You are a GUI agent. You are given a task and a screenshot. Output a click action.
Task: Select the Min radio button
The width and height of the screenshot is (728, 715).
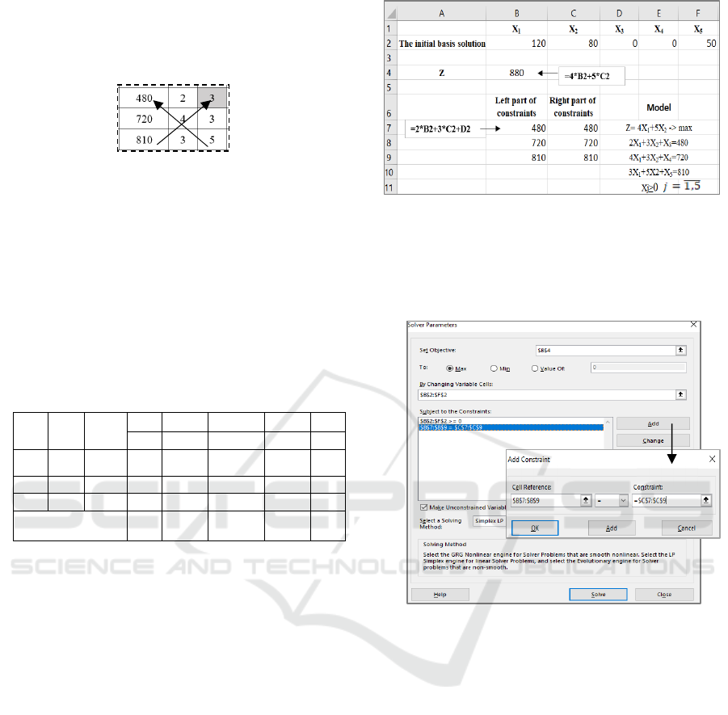point(494,368)
